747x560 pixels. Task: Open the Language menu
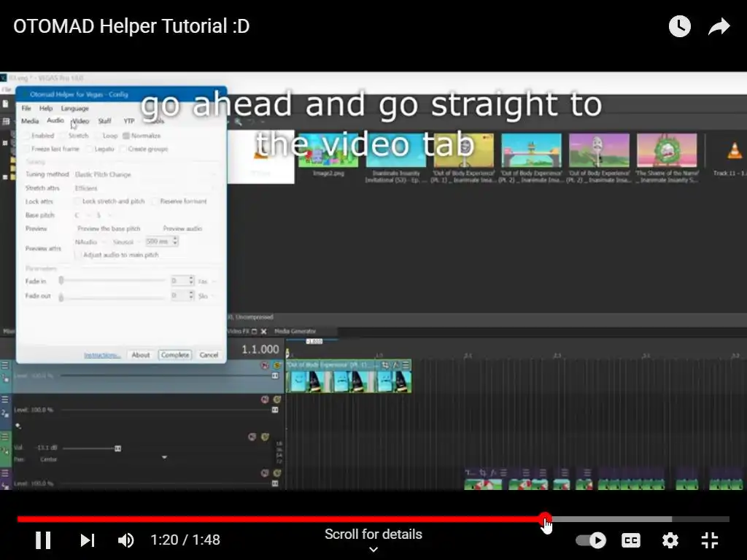pyautogui.click(x=74, y=109)
